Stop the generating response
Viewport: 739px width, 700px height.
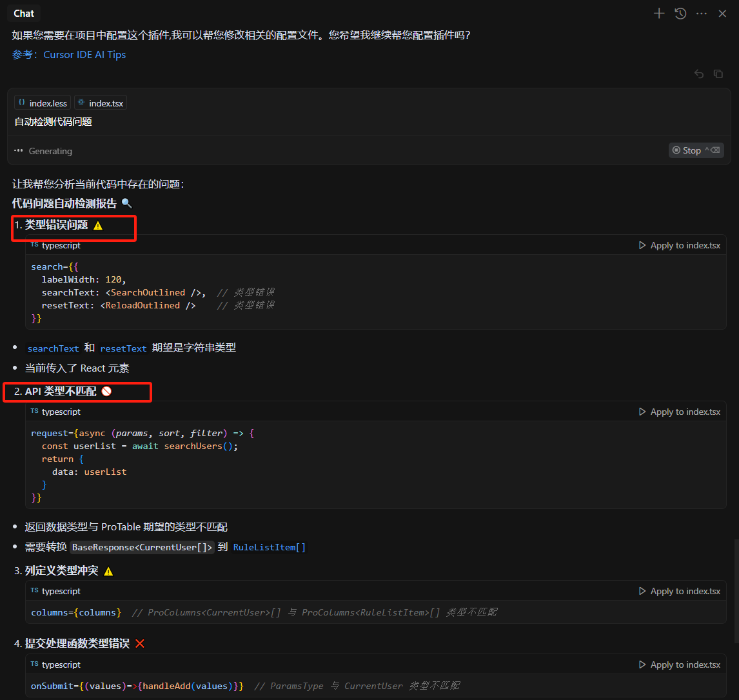coord(696,150)
